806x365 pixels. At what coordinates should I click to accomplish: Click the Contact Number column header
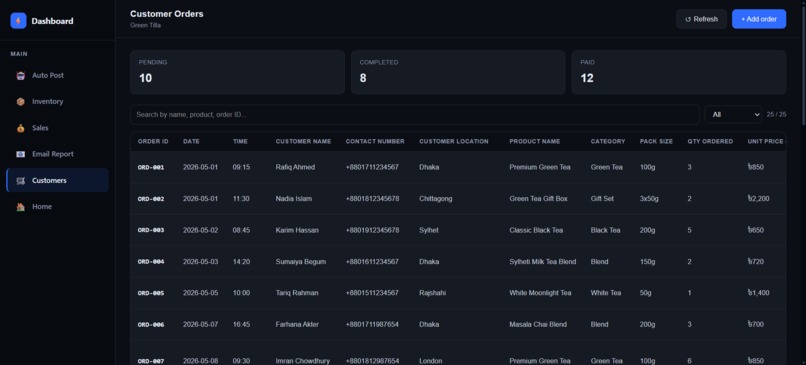(x=375, y=141)
